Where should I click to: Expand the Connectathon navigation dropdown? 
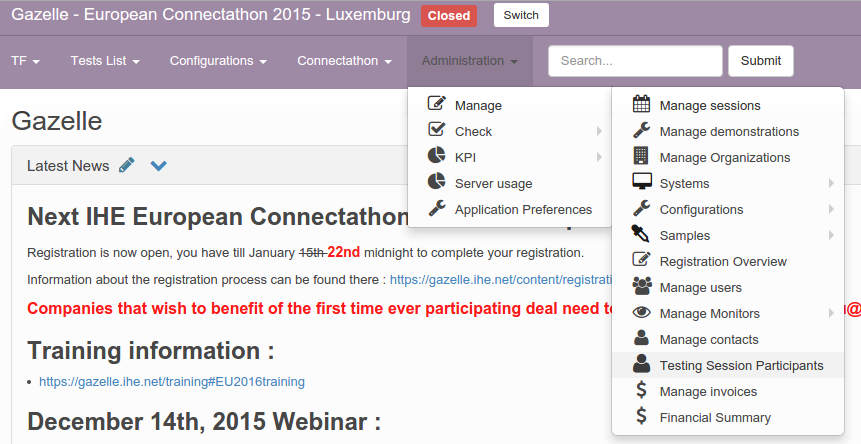pos(344,61)
